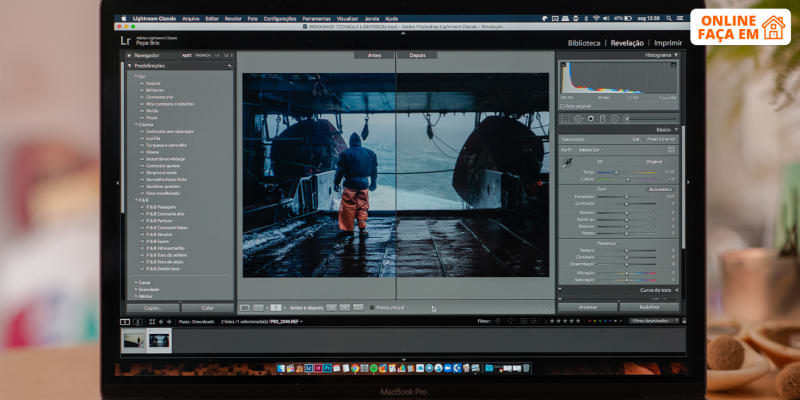Click the lock icon after Filtros desativados
800x400 pixels.
coord(684,321)
